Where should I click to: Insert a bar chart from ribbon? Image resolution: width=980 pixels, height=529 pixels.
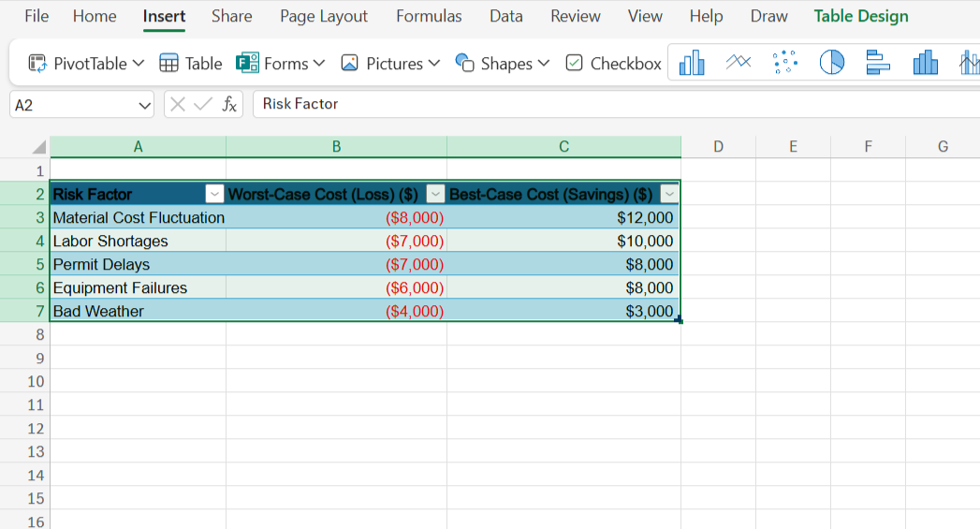(x=878, y=63)
